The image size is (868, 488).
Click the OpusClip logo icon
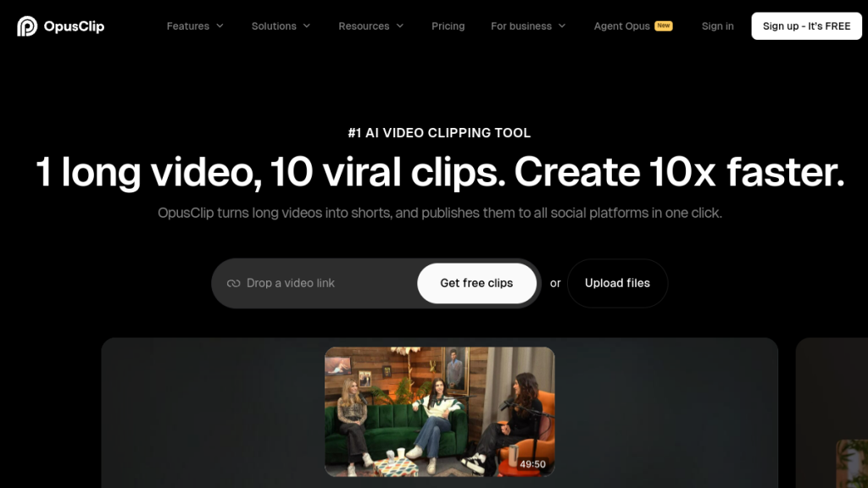click(27, 26)
